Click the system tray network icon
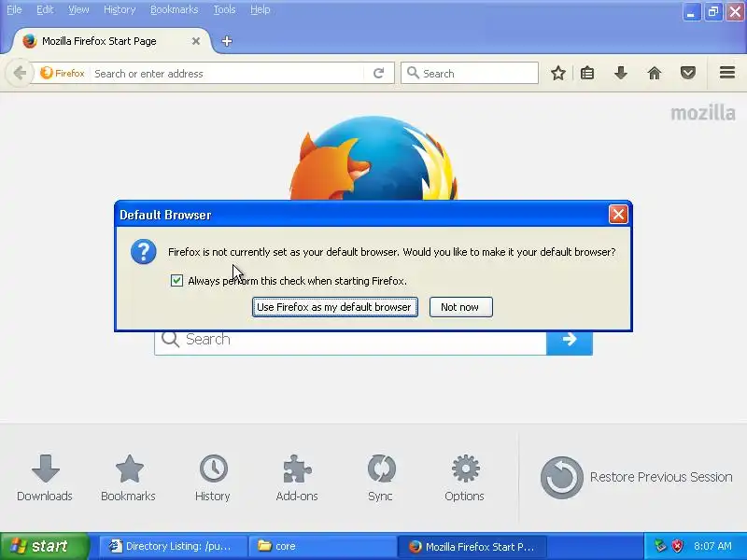The image size is (747, 560). point(660,546)
